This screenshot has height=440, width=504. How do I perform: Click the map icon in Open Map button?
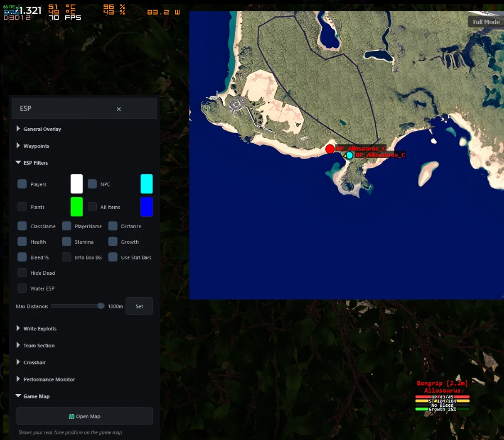[x=71, y=416]
